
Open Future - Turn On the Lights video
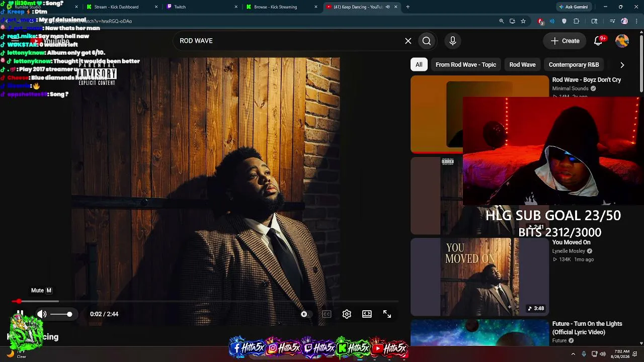tap(587, 328)
